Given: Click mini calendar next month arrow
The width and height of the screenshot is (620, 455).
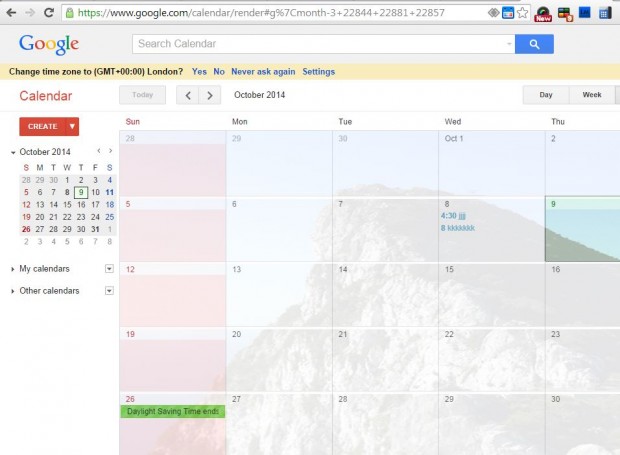Looking at the screenshot, I should coord(111,151).
